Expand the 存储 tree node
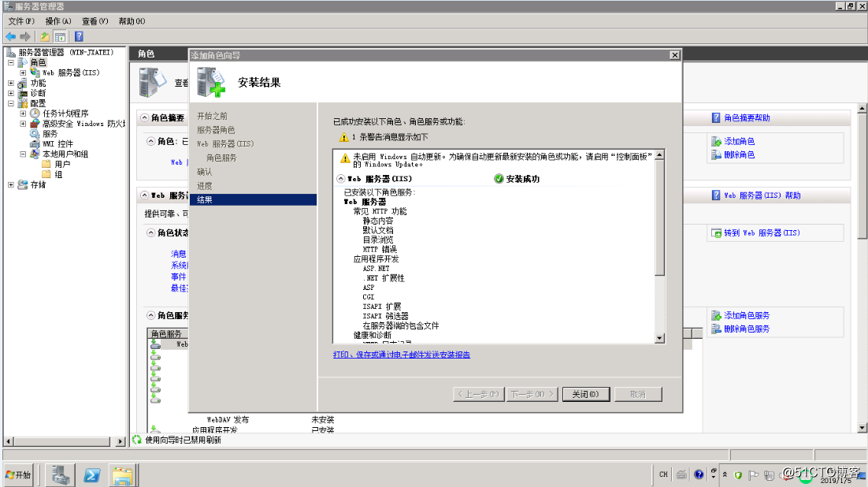Image resolution: width=868 pixels, height=487 pixels. 10,184
